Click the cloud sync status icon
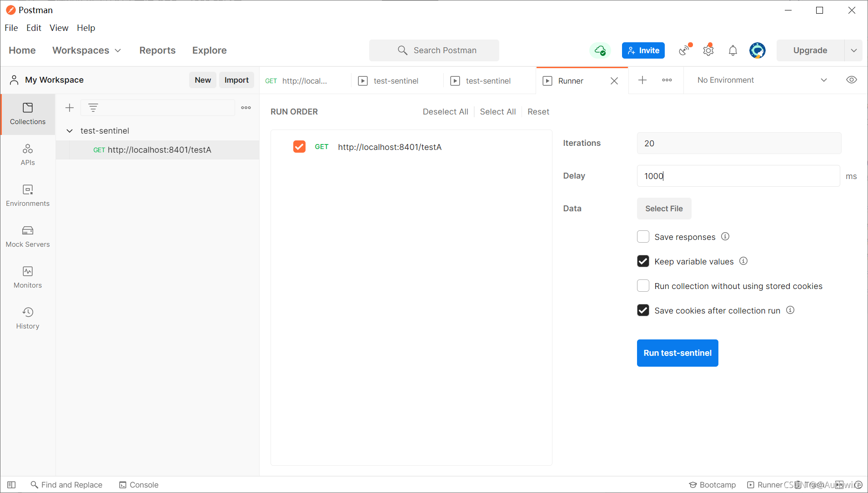 pos(600,50)
